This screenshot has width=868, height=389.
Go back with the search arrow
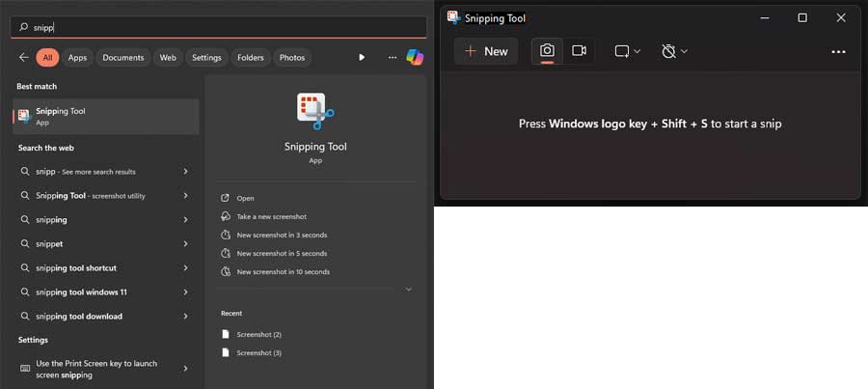coord(23,58)
